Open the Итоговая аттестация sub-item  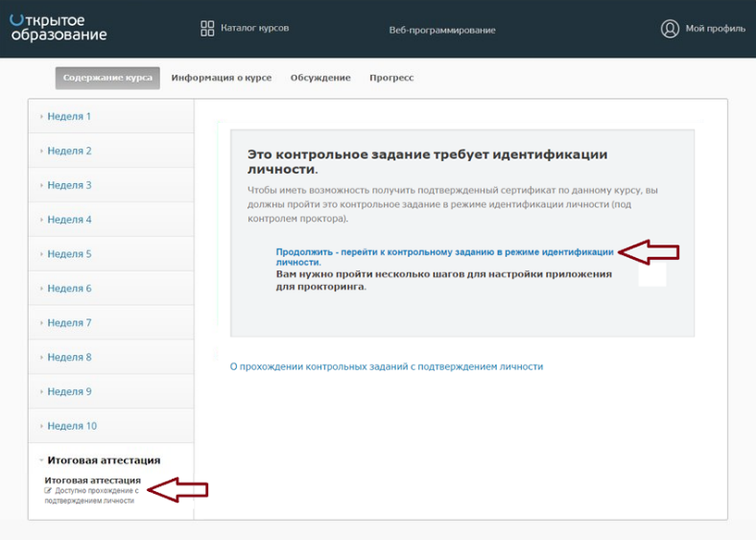(x=92, y=481)
